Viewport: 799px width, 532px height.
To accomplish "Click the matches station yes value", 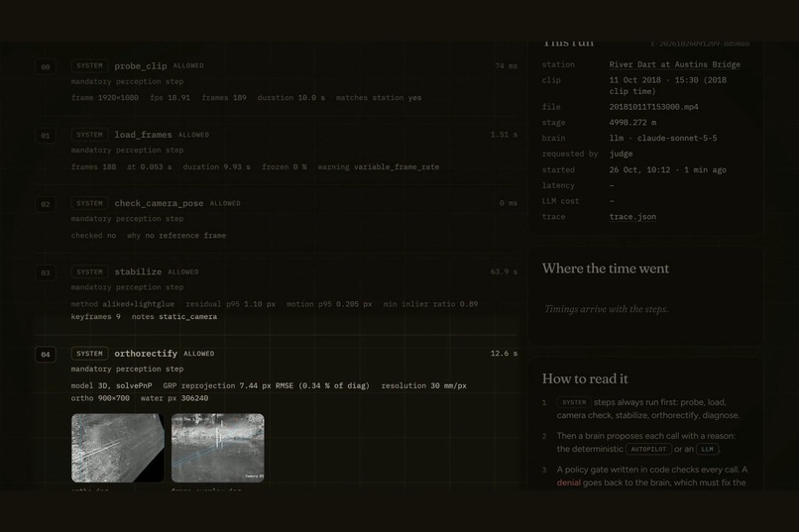I will pyautogui.click(x=379, y=98).
